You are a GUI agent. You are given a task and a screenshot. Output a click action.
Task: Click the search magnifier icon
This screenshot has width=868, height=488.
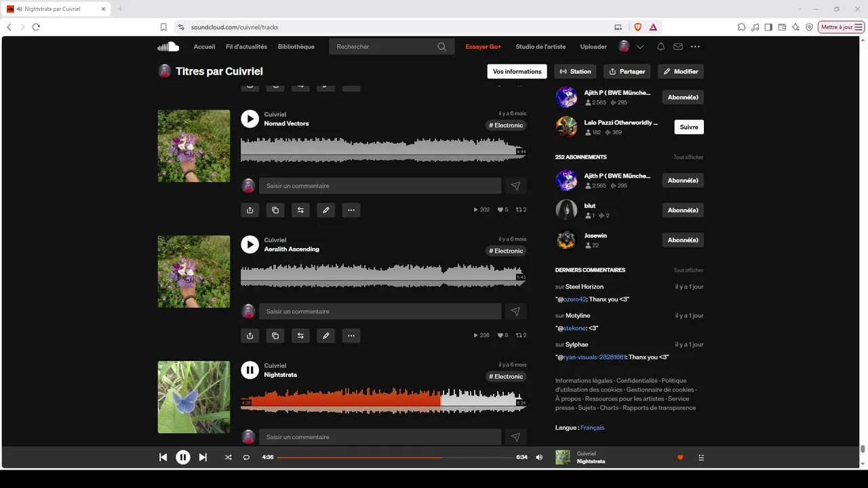442,47
